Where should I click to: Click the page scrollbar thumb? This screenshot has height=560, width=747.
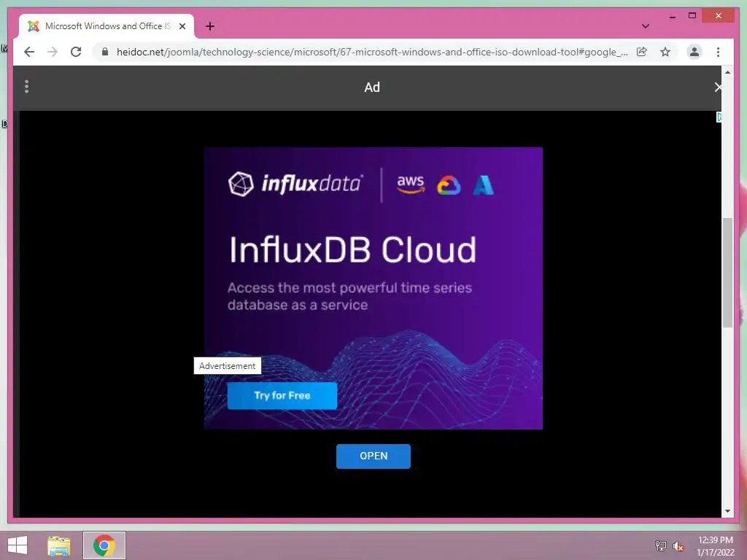(727, 273)
